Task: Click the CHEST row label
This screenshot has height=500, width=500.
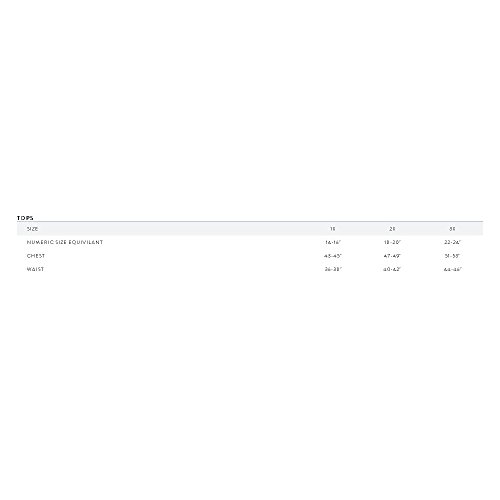Action: coord(36,256)
